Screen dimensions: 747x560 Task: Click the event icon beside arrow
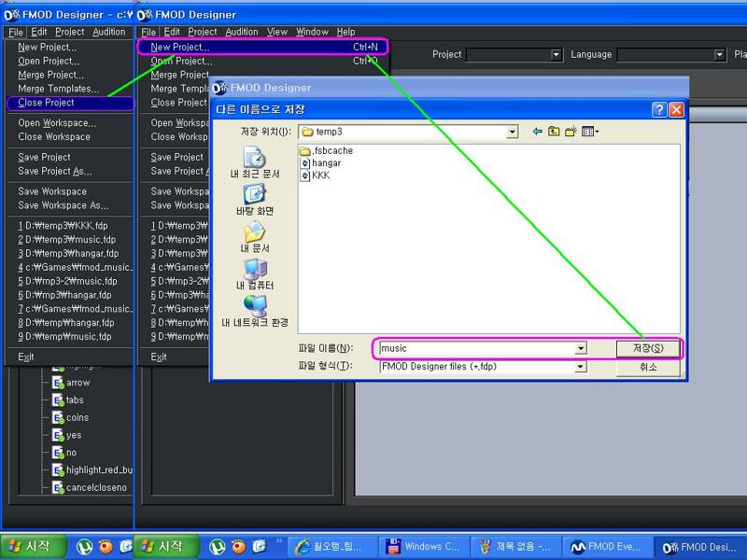click(x=58, y=383)
